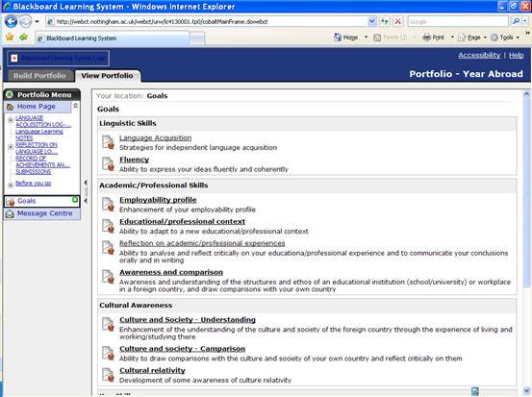Open Reflection on academic/professional experiences link
The width and height of the screenshot is (532, 397).
(202, 243)
